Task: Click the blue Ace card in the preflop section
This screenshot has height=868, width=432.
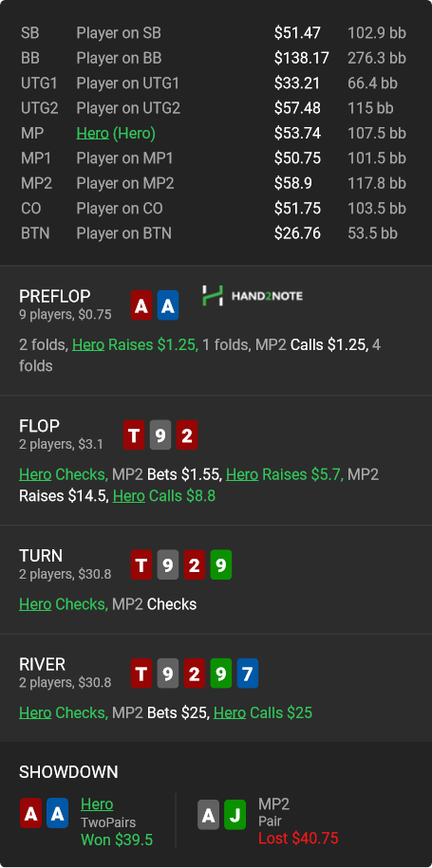Action: 168,305
